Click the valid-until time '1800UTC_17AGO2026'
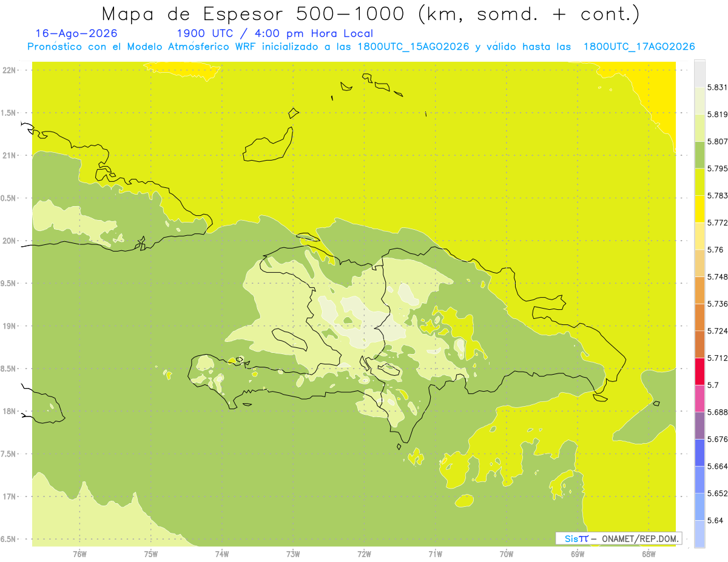Image resolution: width=728 pixels, height=562 pixels. click(x=639, y=47)
